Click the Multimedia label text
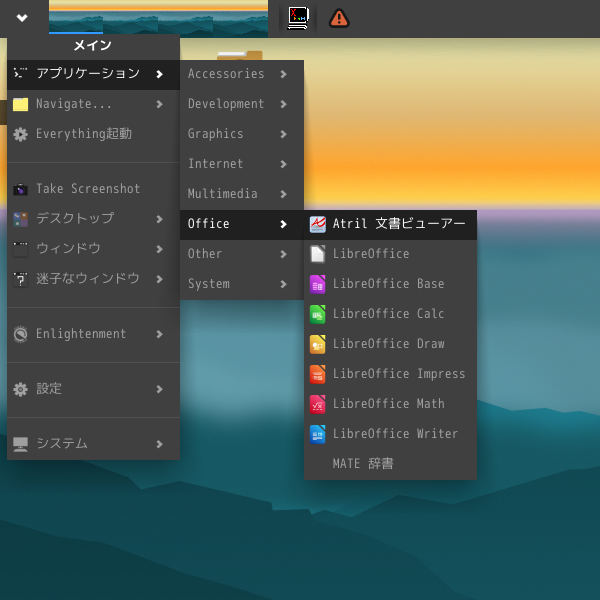Screen dimensions: 600x600 (x=222, y=194)
